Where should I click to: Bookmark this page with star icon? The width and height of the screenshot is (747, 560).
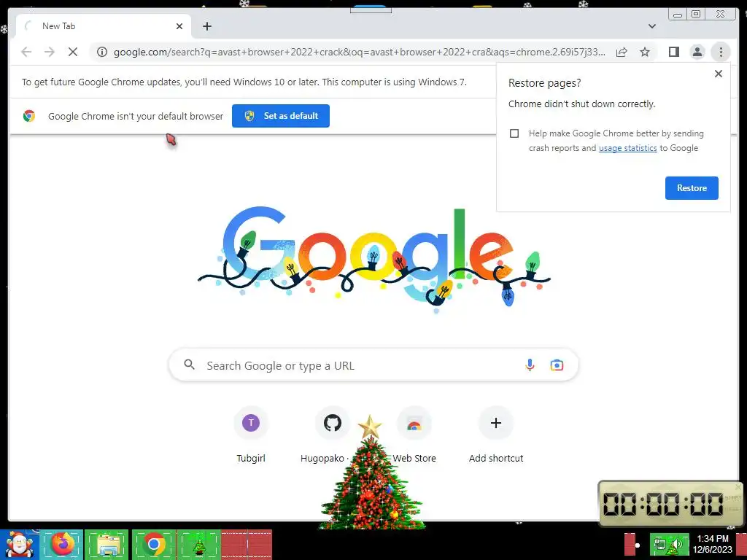coord(645,52)
